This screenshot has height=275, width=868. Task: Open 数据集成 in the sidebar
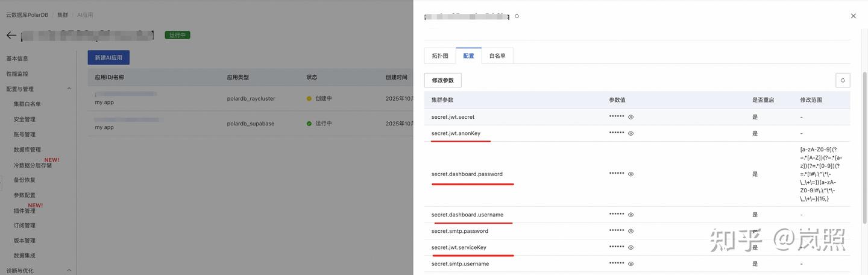click(x=25, y=256)
